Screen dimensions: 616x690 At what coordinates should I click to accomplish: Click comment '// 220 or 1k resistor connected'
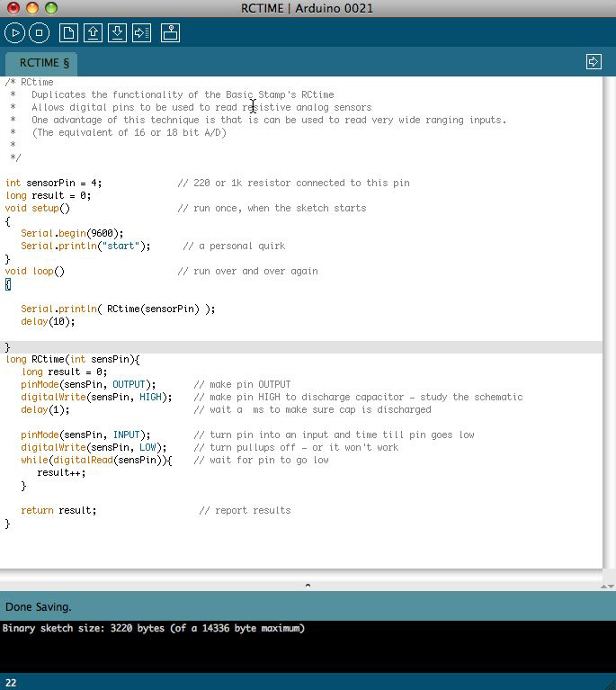(x=293, y=183)
